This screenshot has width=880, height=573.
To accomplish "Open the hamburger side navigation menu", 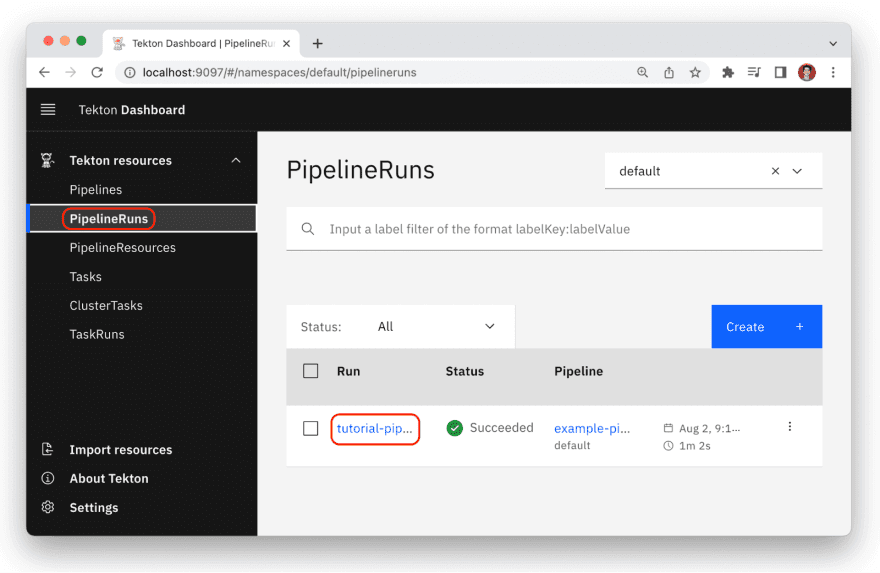I will pos(48,109).
